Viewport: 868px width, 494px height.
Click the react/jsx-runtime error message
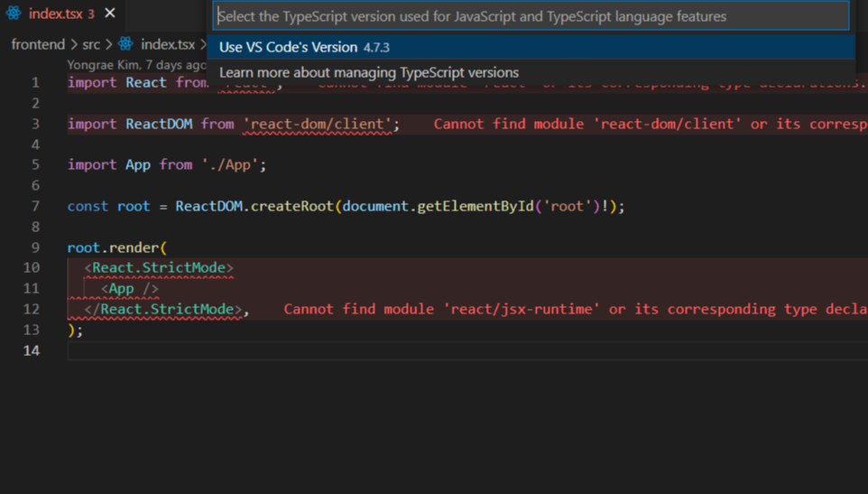tap(576, 310)
